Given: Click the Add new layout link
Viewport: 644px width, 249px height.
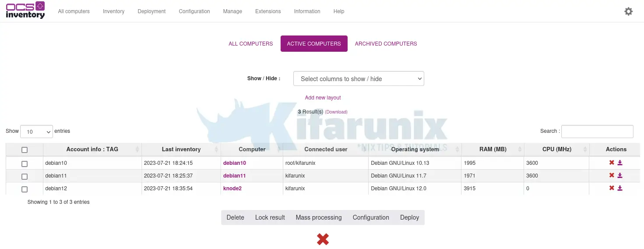Looking at the screenshot, I should pyautogui.click(x=323, y=98).
